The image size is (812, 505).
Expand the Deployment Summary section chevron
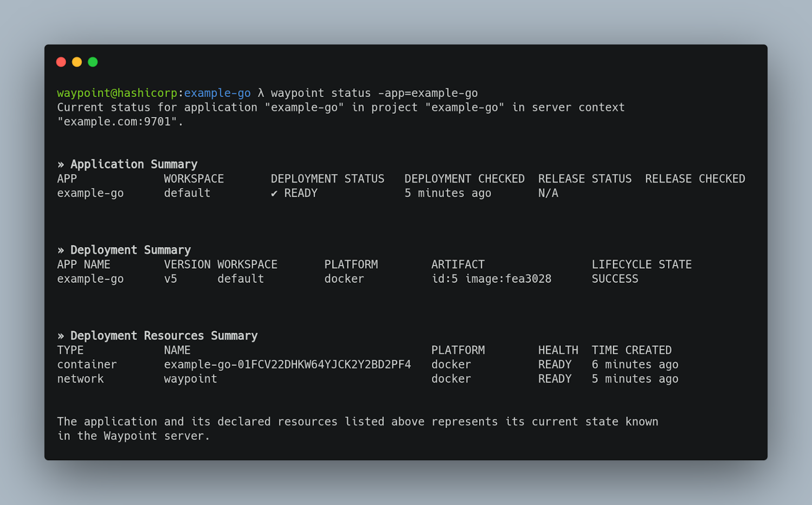tap(61, 249)
